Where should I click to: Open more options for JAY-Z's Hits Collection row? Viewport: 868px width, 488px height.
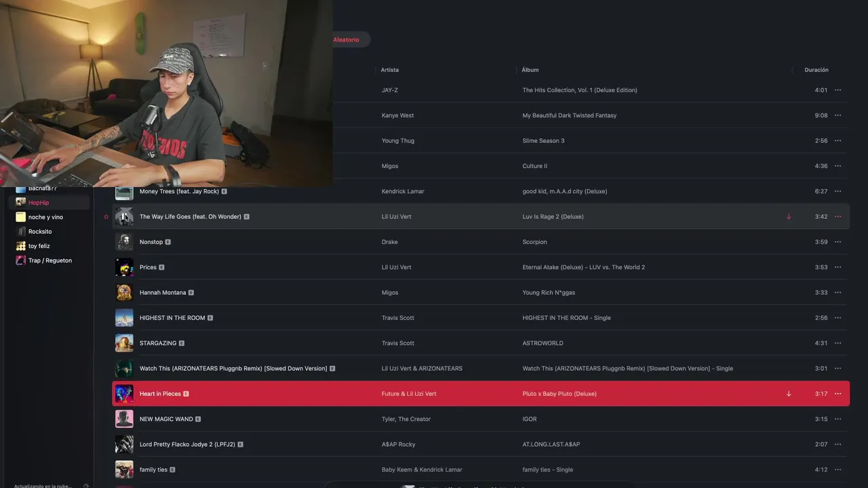coord(837,90)
